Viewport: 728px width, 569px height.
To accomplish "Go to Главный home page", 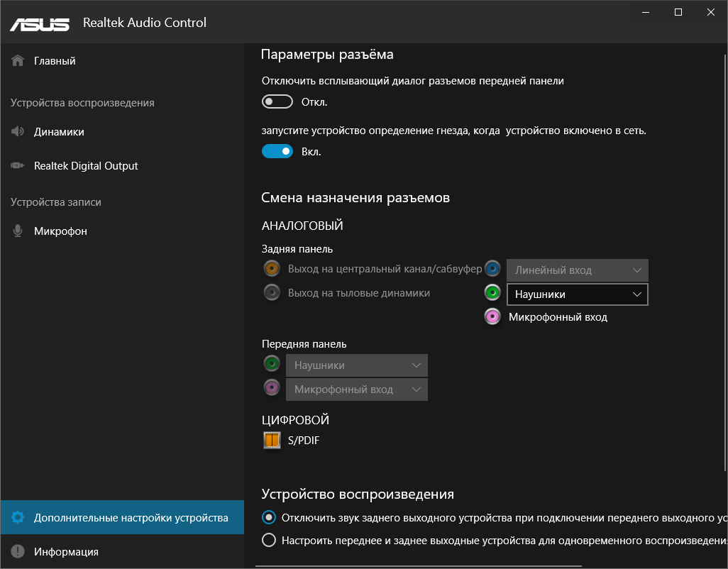I will [x=55, y=61].
